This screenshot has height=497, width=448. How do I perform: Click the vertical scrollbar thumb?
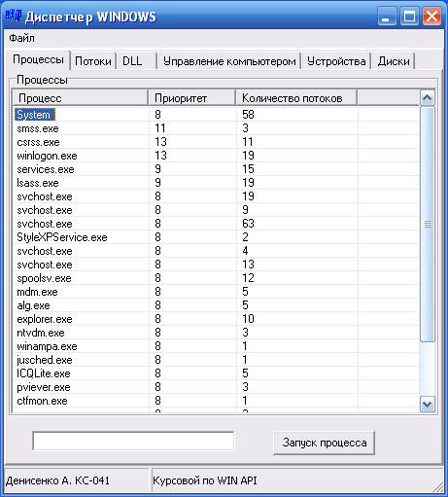428,224
